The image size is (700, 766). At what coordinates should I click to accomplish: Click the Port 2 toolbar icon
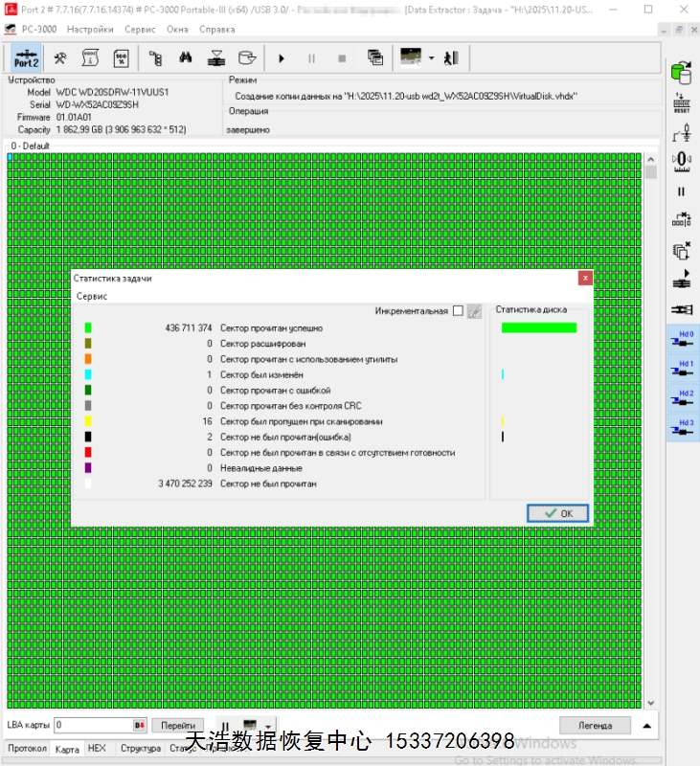[x=26, y=57]
